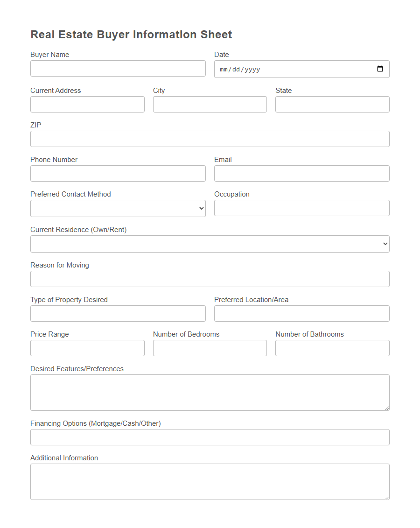Click the Reason for Moving field

(x=210, y=279)
